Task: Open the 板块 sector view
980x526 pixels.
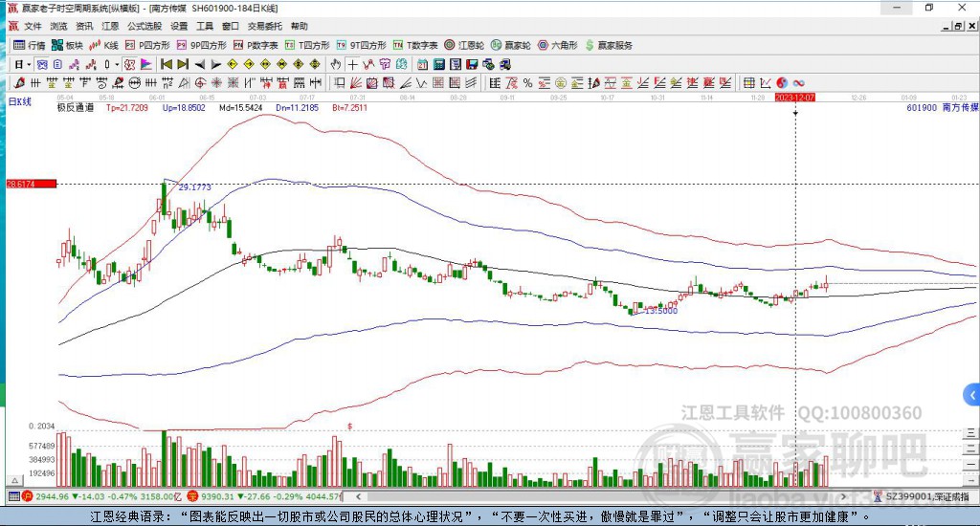Action: (68, 45)
